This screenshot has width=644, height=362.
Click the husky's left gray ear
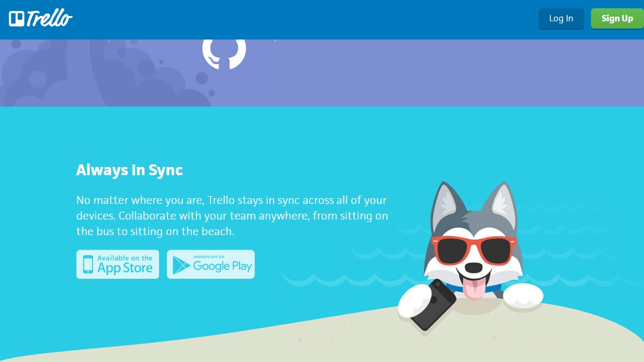tap(445, 204)
